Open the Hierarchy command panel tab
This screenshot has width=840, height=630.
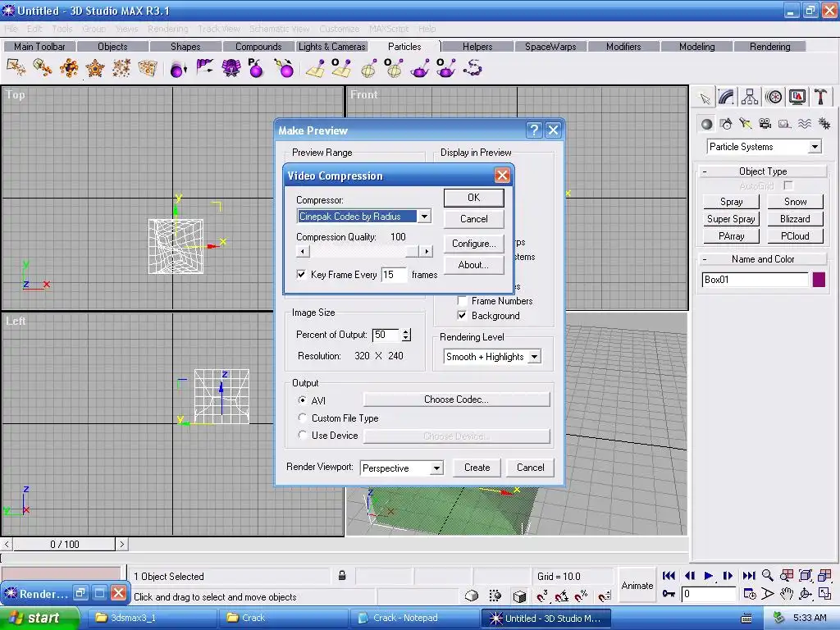[750, 97]
